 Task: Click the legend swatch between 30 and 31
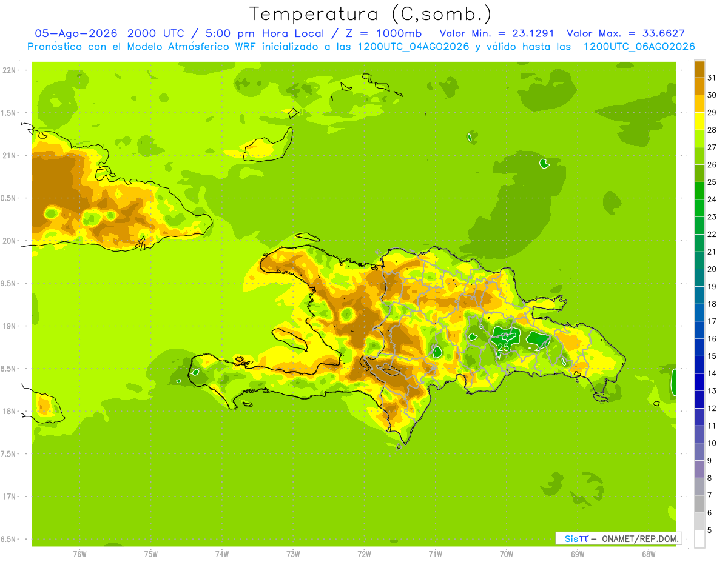[x=699, y=87]
